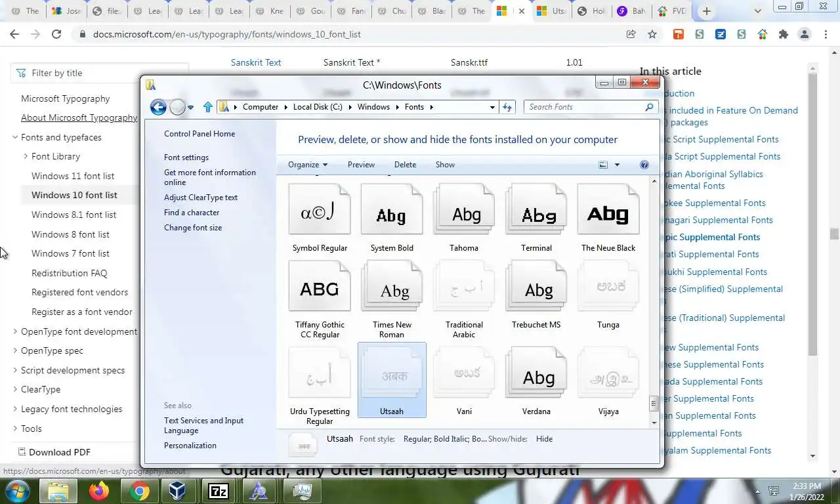This screenshot has width=840, height=504.
Task: Open Change font size link
Action: click(193, 228)
